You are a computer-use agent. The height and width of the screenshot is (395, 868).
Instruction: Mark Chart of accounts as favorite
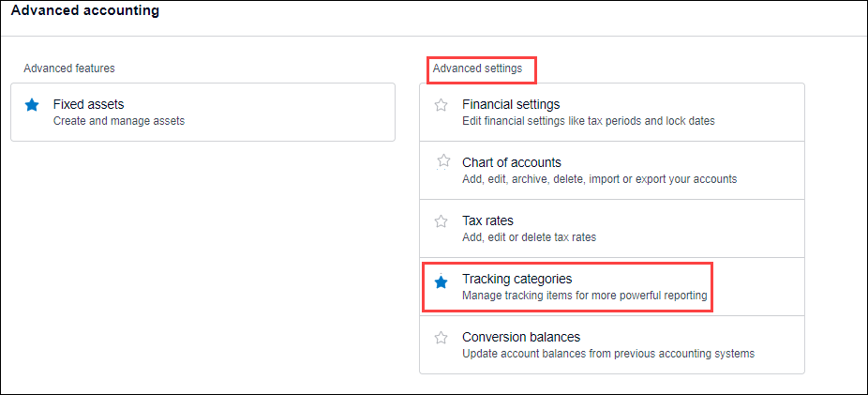click(x=443, y=161)
